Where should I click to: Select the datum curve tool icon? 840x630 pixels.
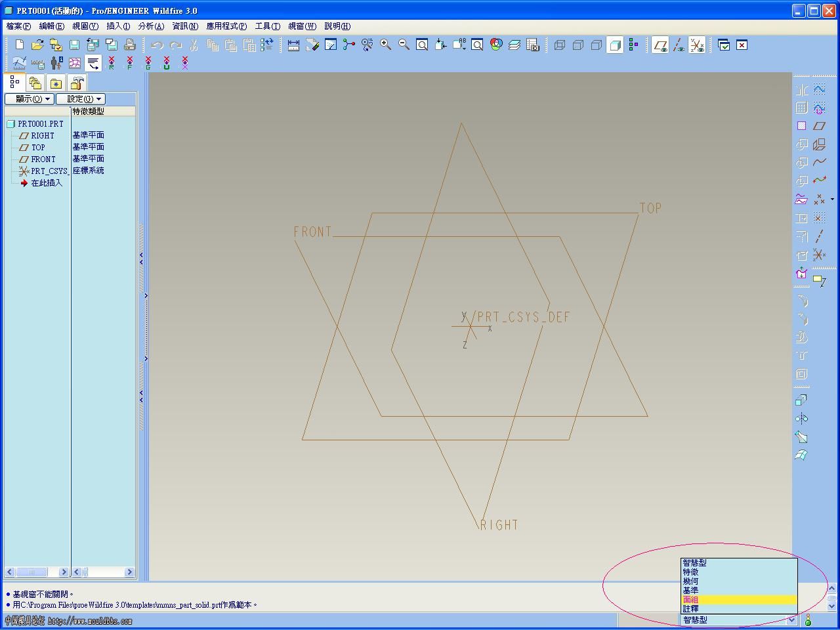point(819,162)
